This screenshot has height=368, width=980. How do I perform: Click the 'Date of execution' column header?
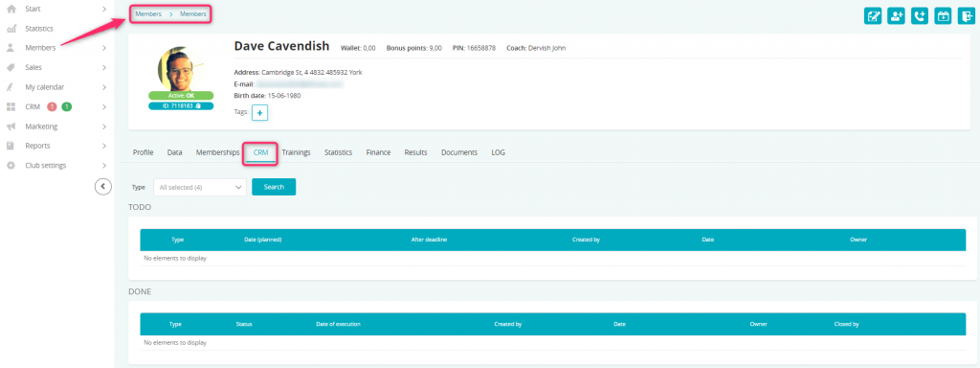click(338, 325)
